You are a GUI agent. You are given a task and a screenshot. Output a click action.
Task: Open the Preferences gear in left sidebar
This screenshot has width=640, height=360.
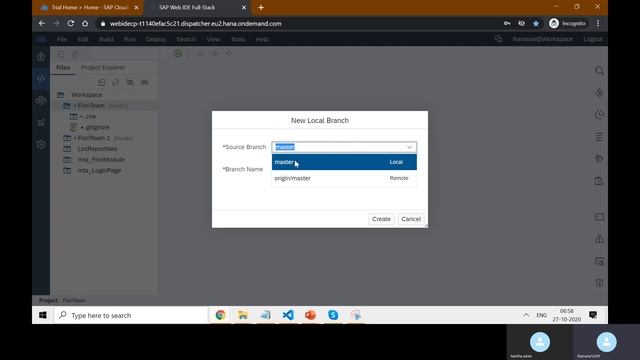point(41,144)
